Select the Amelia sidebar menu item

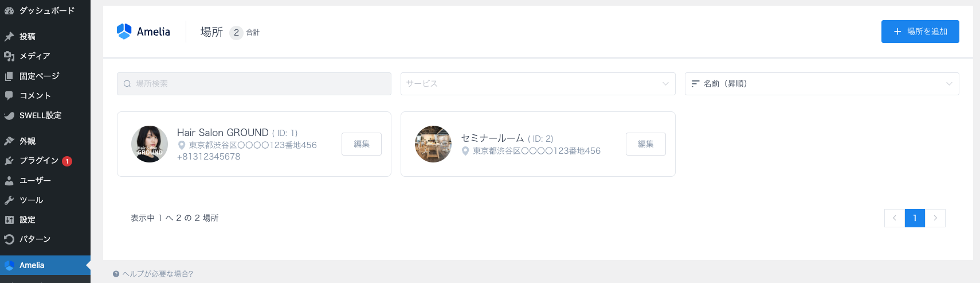tap(32, 265)
